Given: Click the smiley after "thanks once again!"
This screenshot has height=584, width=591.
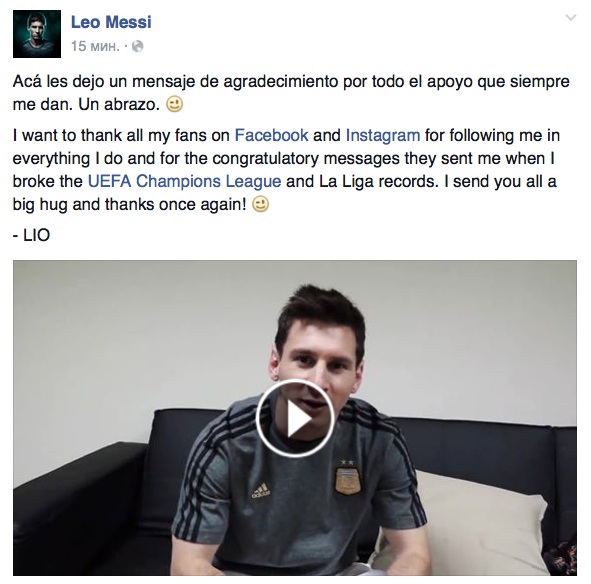Looking at the screenshot, I should pyautogui.click(x=260, y=204).
